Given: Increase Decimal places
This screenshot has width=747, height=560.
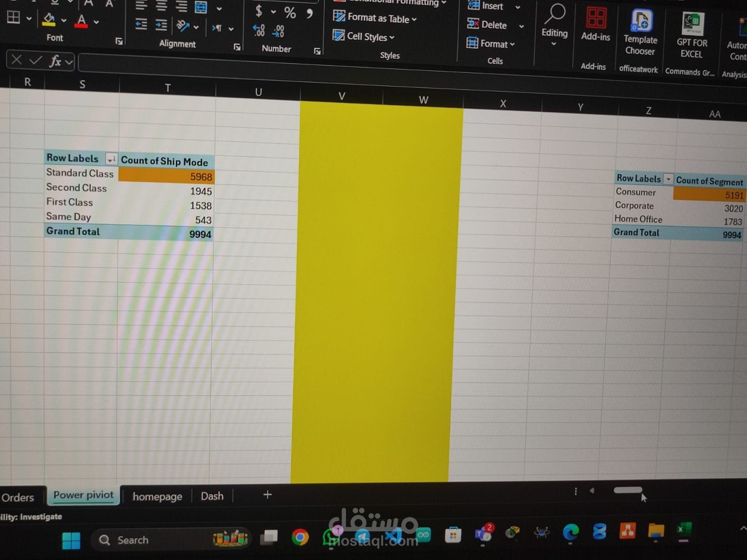Looking at the screenshot, I should pos(259,30).
